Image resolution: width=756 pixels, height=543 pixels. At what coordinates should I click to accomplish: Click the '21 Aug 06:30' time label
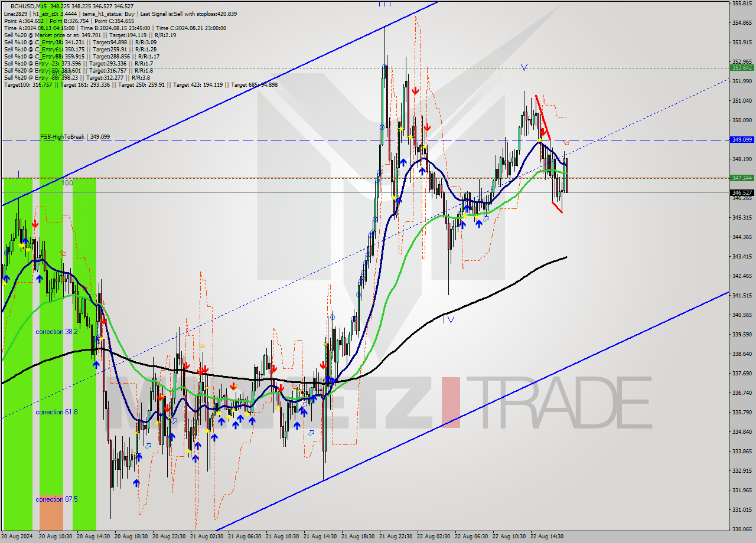(x=245, y=537)
